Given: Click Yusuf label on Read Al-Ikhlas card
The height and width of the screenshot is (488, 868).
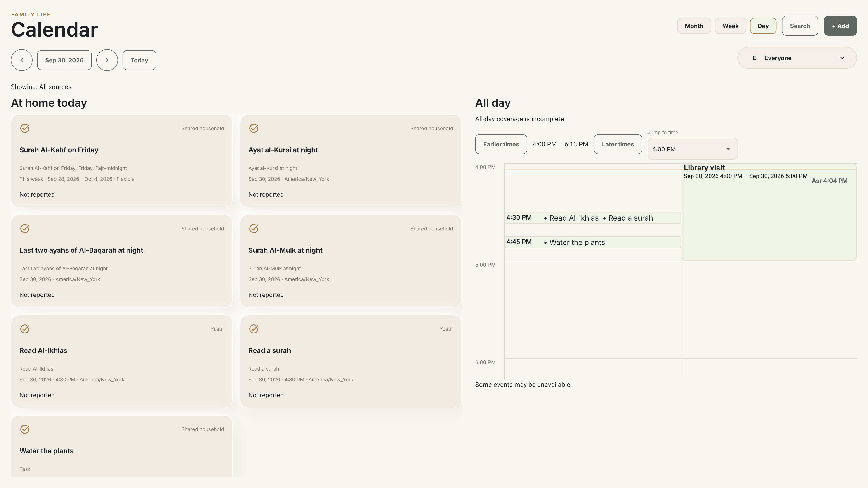Looking at the screenshot, I should tap(217, 329).
